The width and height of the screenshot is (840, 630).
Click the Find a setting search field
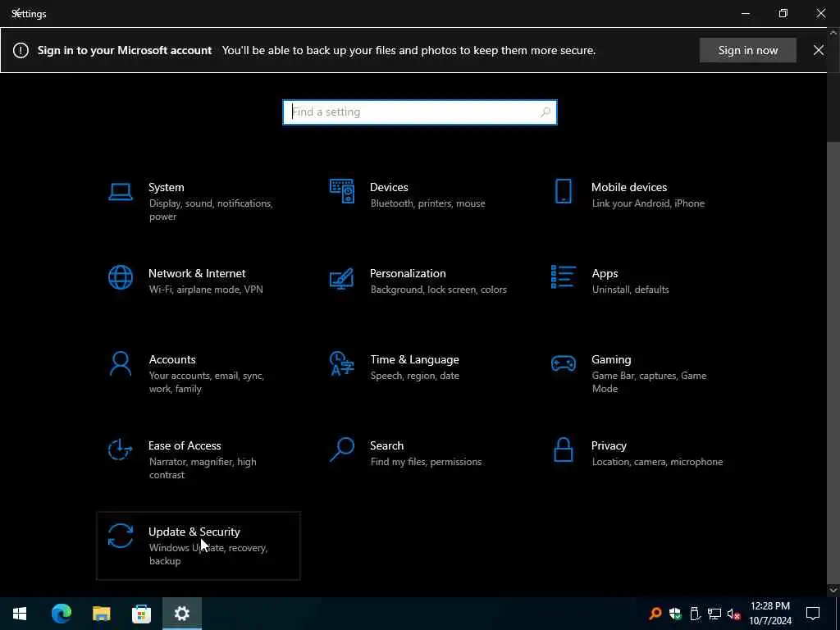coord(419,112)
